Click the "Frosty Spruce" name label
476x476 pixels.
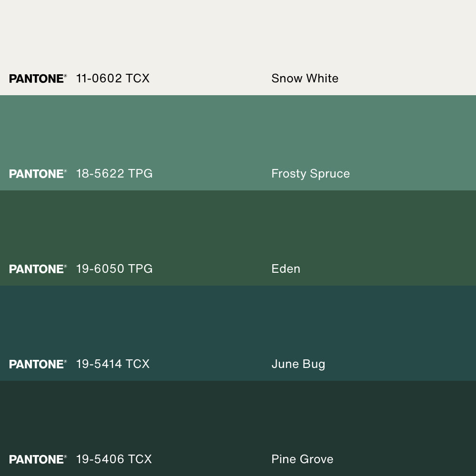(x=310, y=174)
